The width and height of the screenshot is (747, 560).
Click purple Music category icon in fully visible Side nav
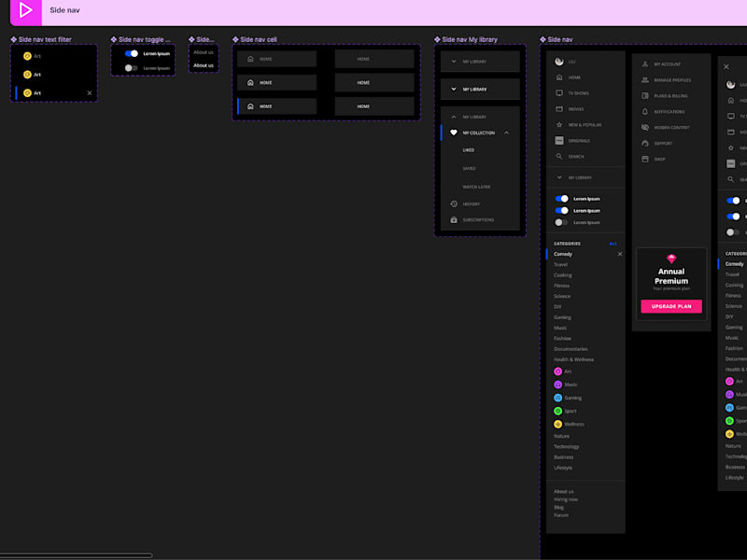[557, 385]
